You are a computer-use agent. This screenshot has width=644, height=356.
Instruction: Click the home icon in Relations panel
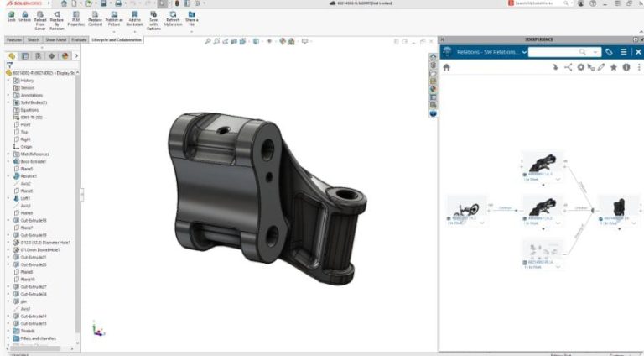447,67
